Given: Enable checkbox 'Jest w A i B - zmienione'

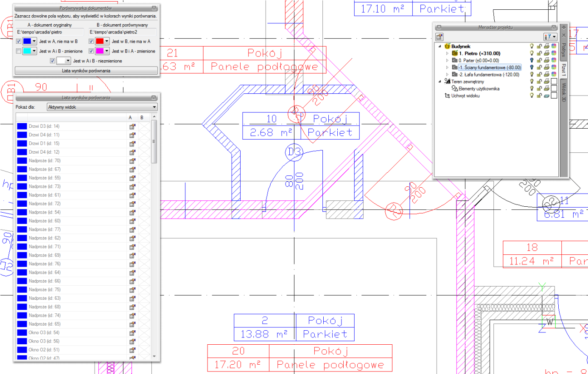Looking at the screenshot, I should tap(18, 51).
